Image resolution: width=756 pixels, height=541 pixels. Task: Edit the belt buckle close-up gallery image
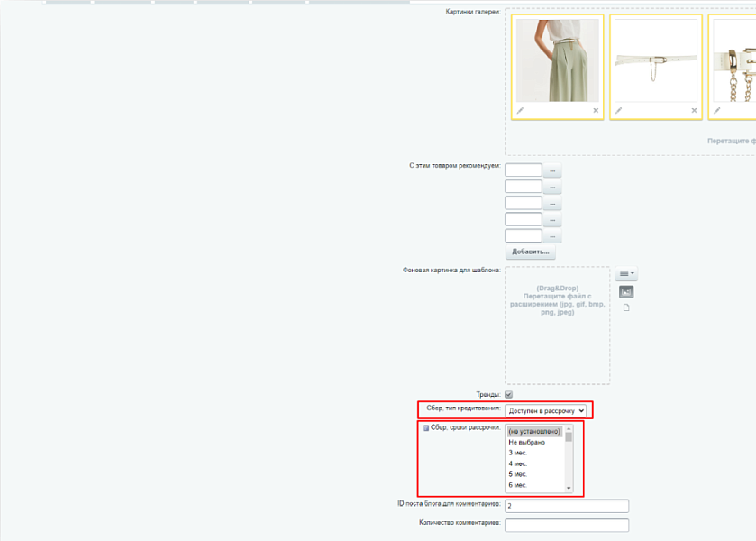click(x=717, y=111)
